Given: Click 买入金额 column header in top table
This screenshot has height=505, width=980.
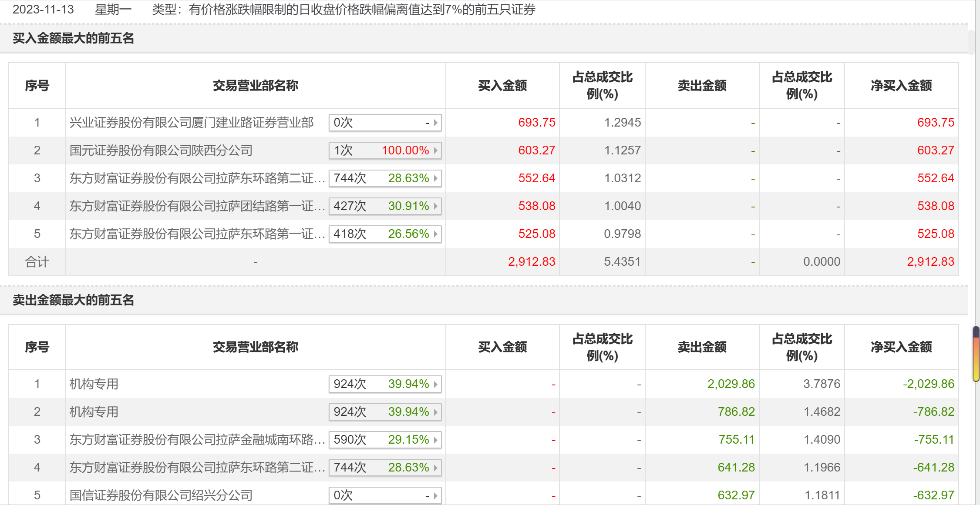Looking at the screenshot, I should click(x=502, y=86).
